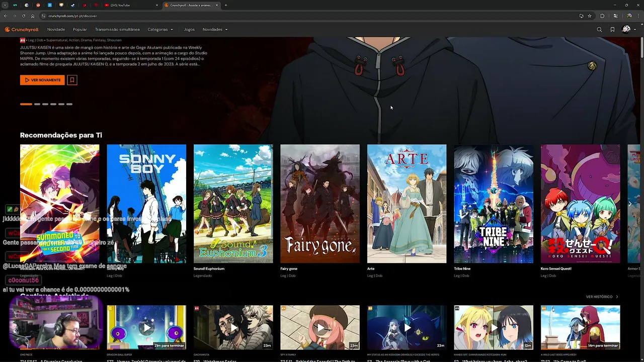Click the translate extension icon in toolbar
The image size is (644, 362).
615,16
